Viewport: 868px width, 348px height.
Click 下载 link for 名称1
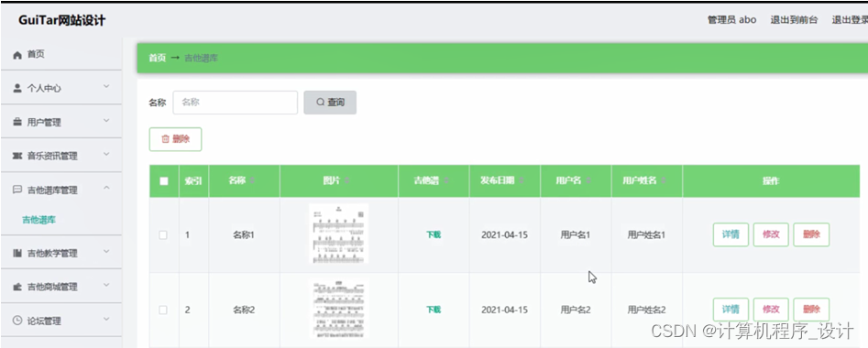pos(434,234)
